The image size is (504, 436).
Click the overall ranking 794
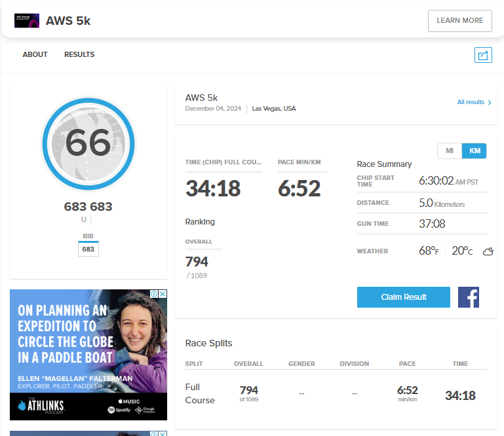197,262
